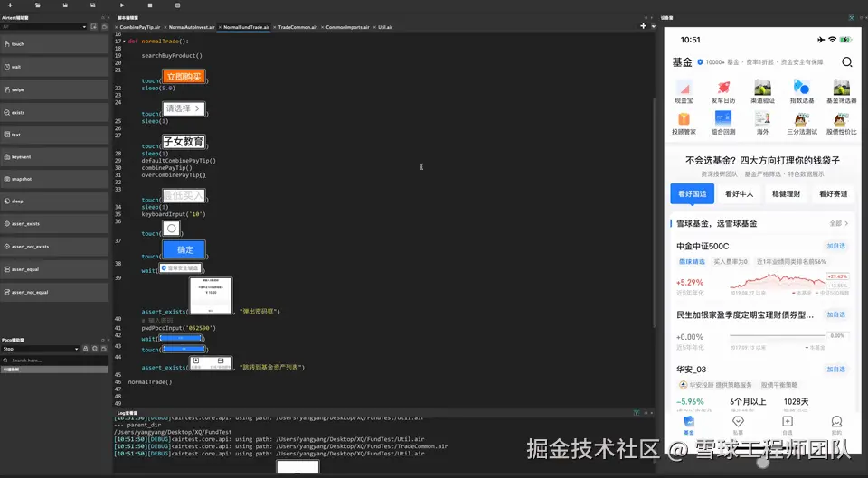This screenshot has height=478, width=868.
Task: Switch to Util.air tab
Action: coord(385,27)
